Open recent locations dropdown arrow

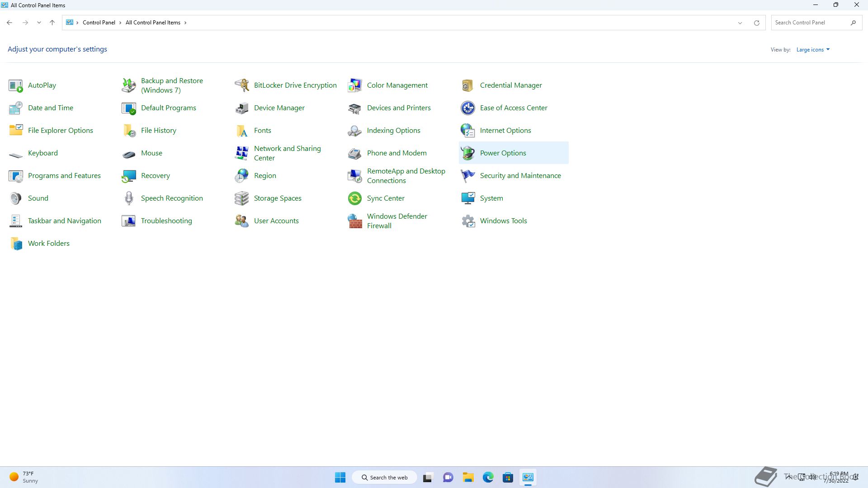click(39, 23)
